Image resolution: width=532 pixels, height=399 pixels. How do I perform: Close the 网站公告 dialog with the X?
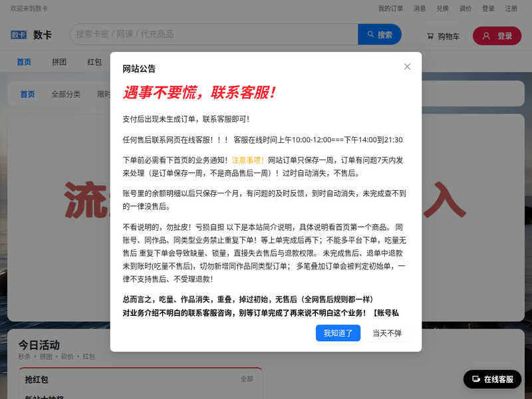pos(407,66)
